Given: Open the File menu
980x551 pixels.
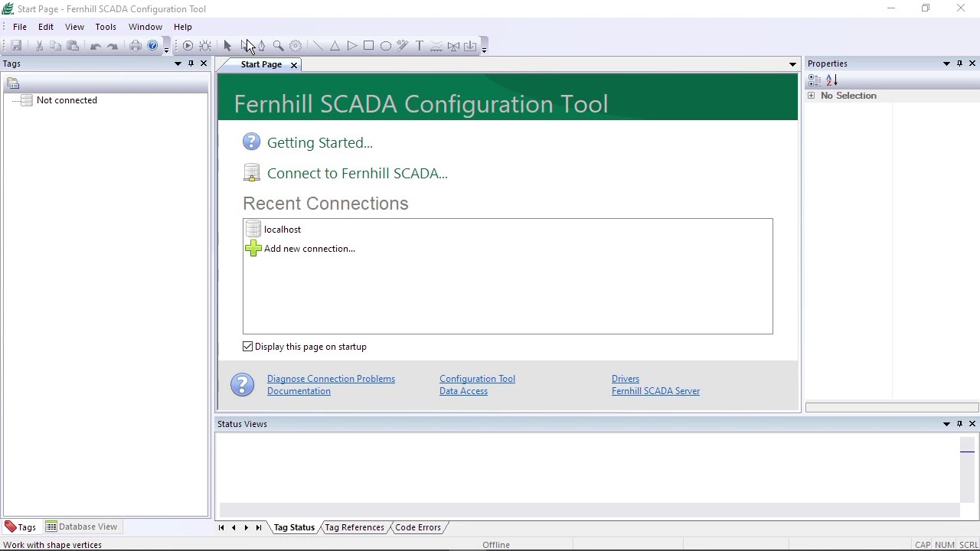Looking at the screenshot, I should [20, 27].
